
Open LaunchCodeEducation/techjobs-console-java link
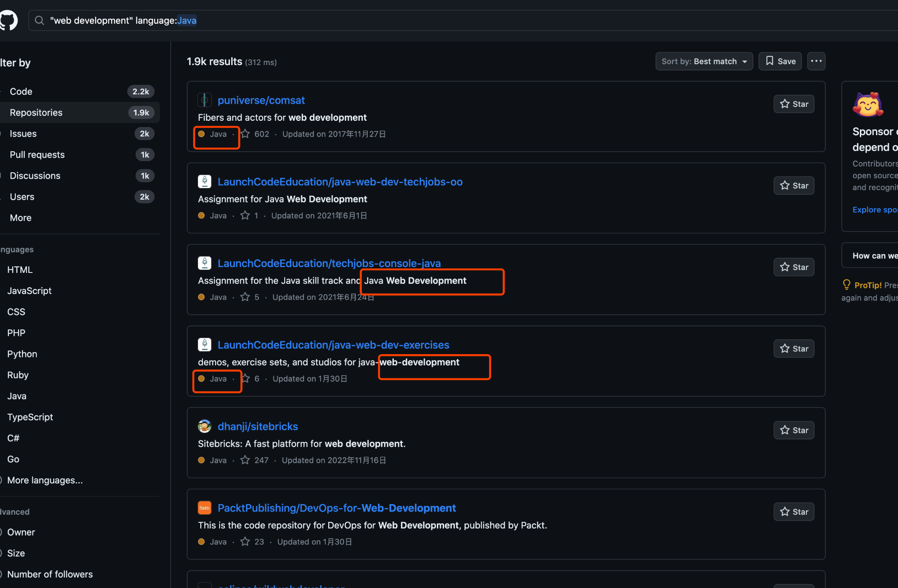tap(329, 263)
